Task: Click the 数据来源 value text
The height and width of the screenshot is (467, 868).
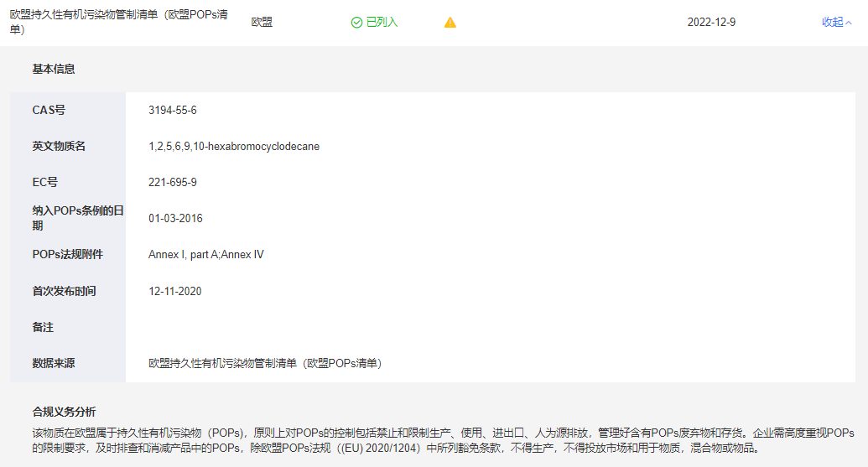Action: coord(265,364)
